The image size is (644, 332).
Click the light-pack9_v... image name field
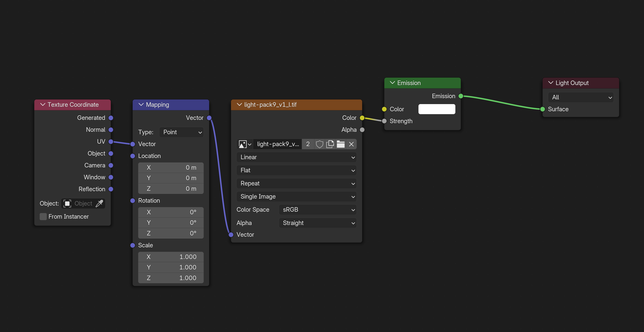point(278,144)
